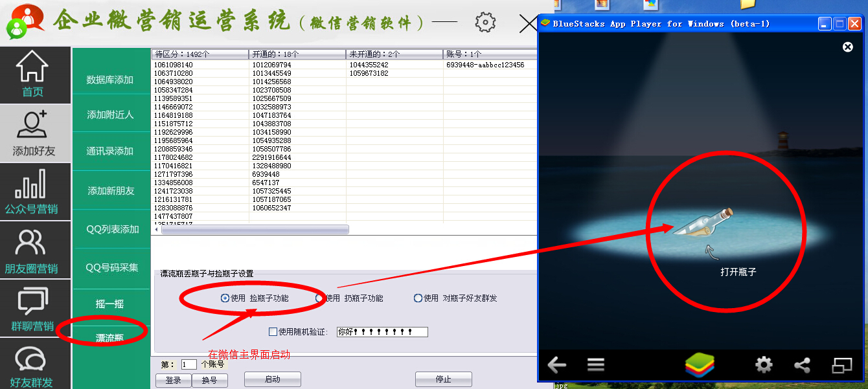Select the 添加附近人 menu item
Viewport: 868px width, 389px height.
click(110, 115)
